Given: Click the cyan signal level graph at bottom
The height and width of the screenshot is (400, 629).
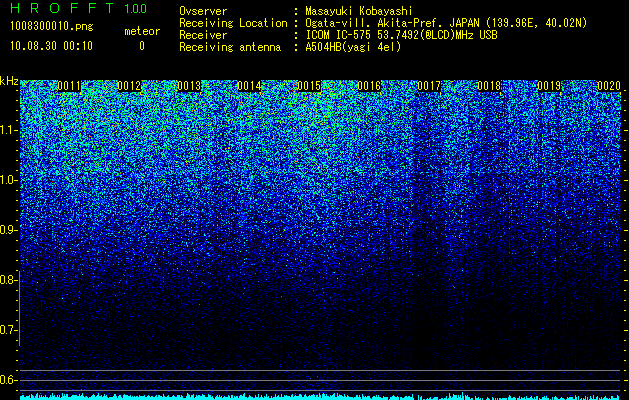Looking at the screenshot, I should coord(320,396).
